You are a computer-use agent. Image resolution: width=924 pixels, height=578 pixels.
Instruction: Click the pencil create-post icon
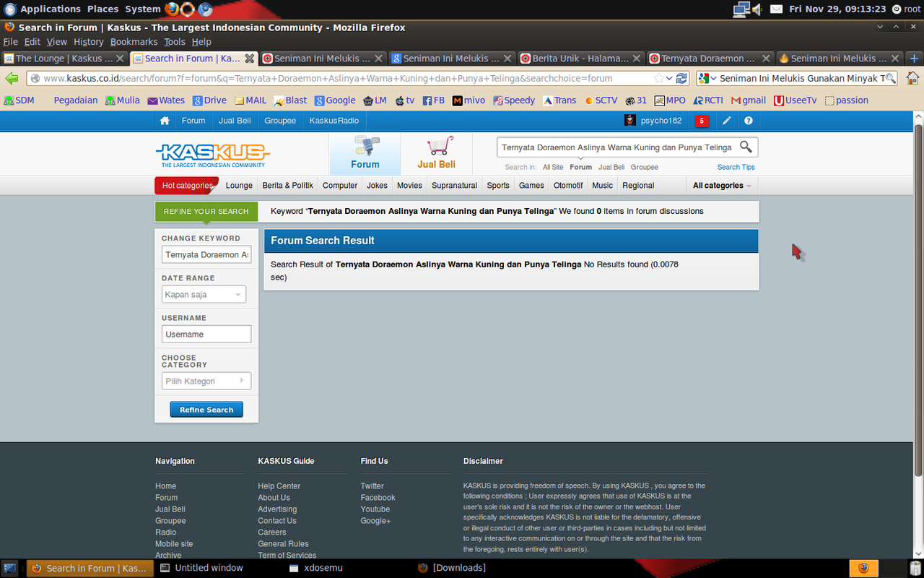coord(727,121)
